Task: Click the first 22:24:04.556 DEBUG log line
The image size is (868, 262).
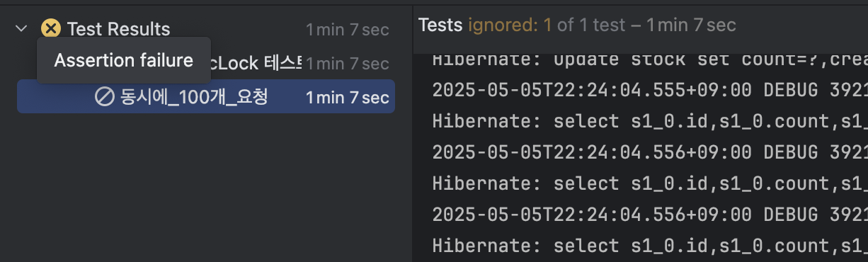Action: [x=650, y=152]
